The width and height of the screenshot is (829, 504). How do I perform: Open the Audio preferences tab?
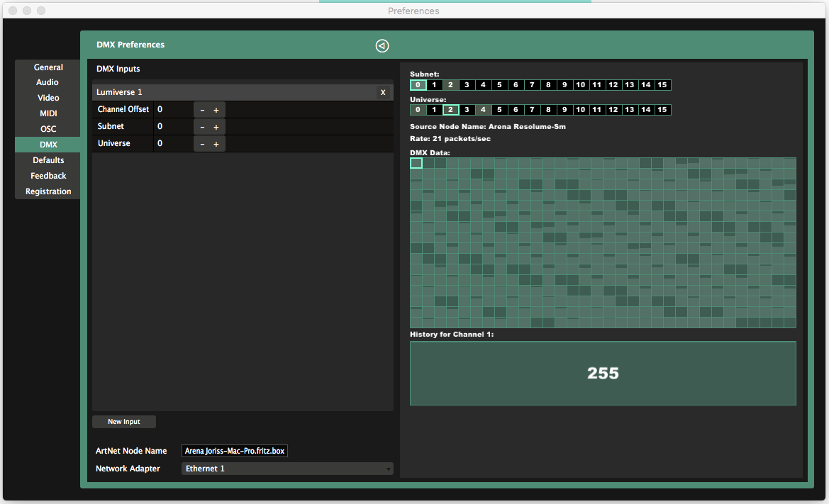48,82
